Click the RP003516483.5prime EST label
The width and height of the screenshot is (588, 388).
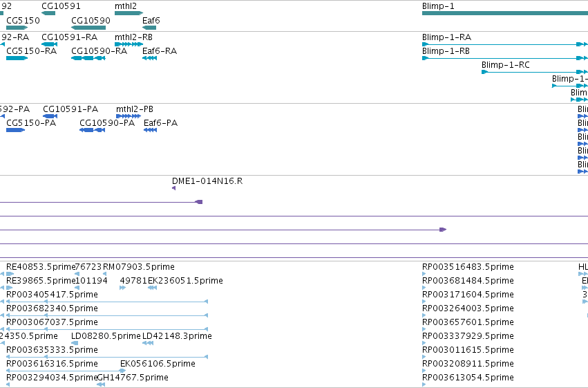(x=468, y=267)
